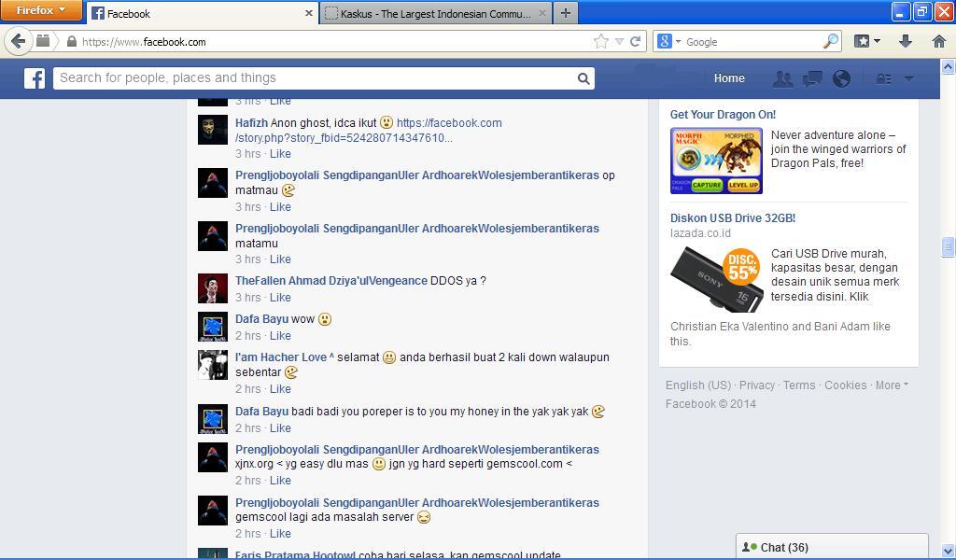Like the 'DDOS ya ?' comment
956x560 pixels.
coord(280,298)
